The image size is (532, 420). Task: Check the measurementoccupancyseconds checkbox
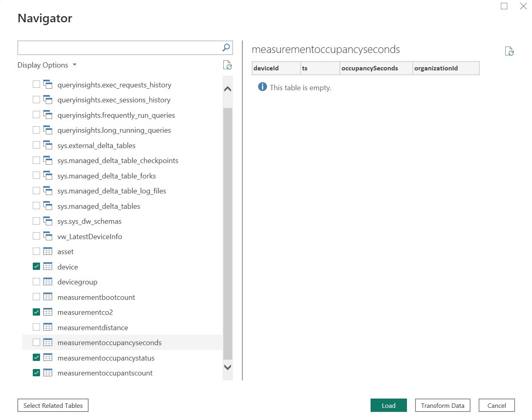tap(36, 343)
